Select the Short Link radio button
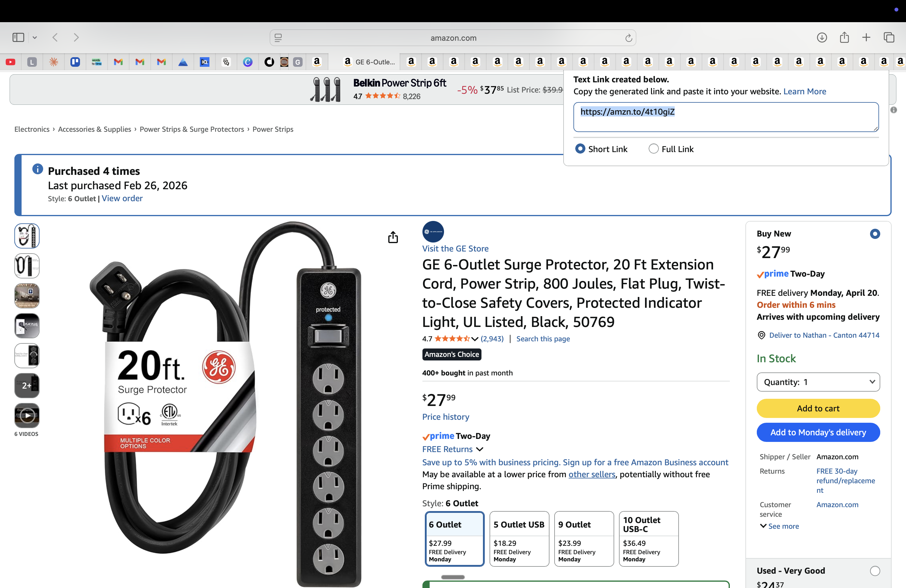 point(580,149)
